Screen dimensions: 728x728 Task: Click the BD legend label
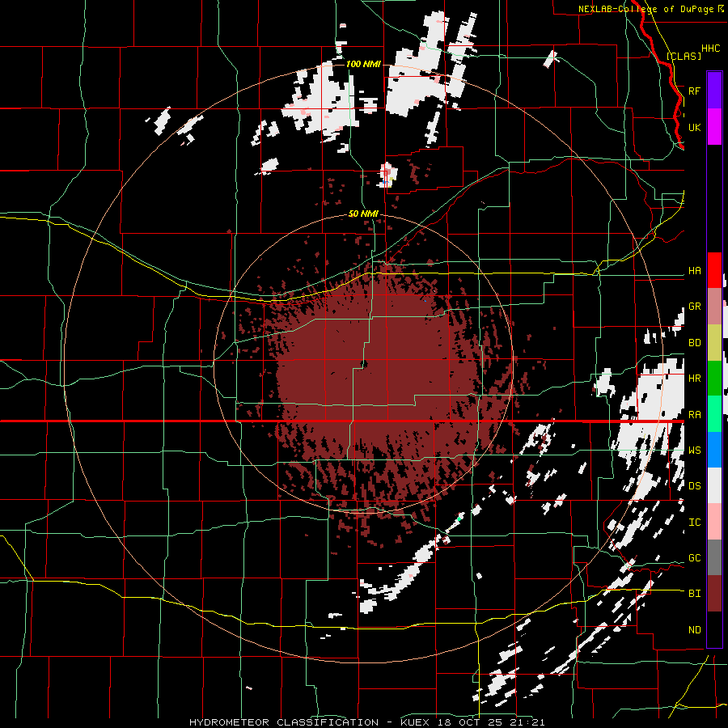pos(694,343)
